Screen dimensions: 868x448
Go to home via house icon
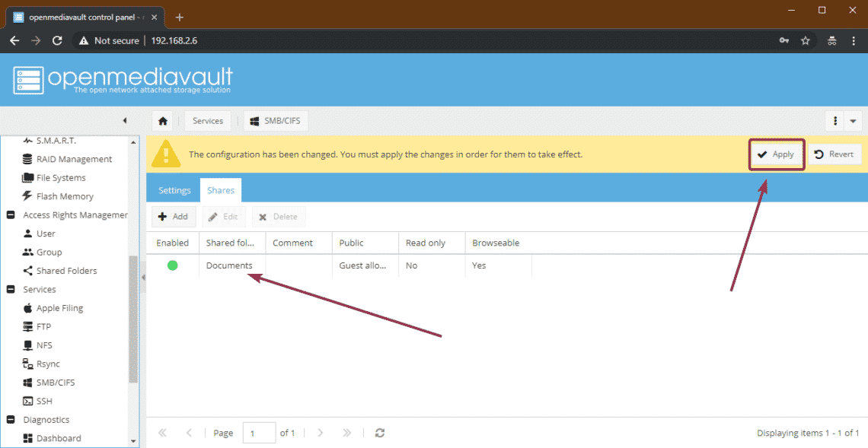pyautogui.click(x=163, y=121)
